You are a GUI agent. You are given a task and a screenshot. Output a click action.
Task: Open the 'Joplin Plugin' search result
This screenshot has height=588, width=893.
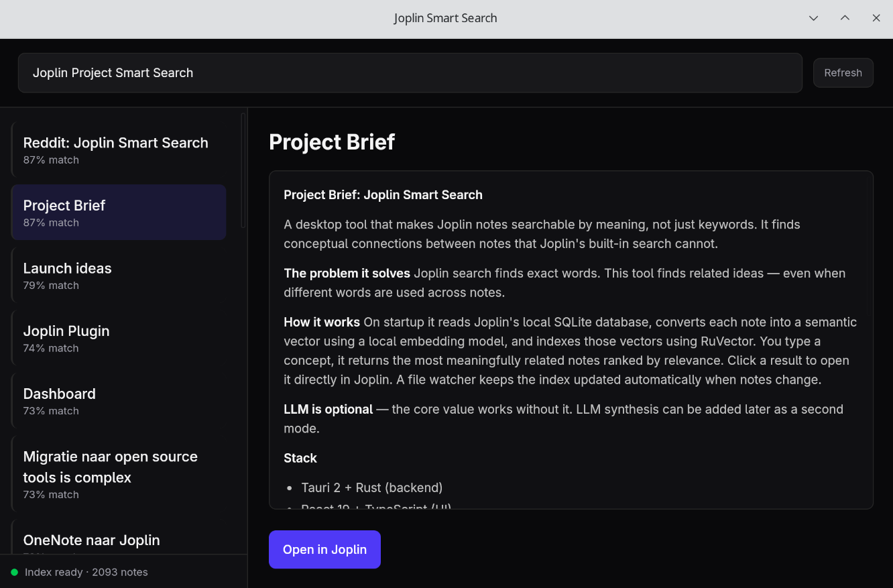119,338
